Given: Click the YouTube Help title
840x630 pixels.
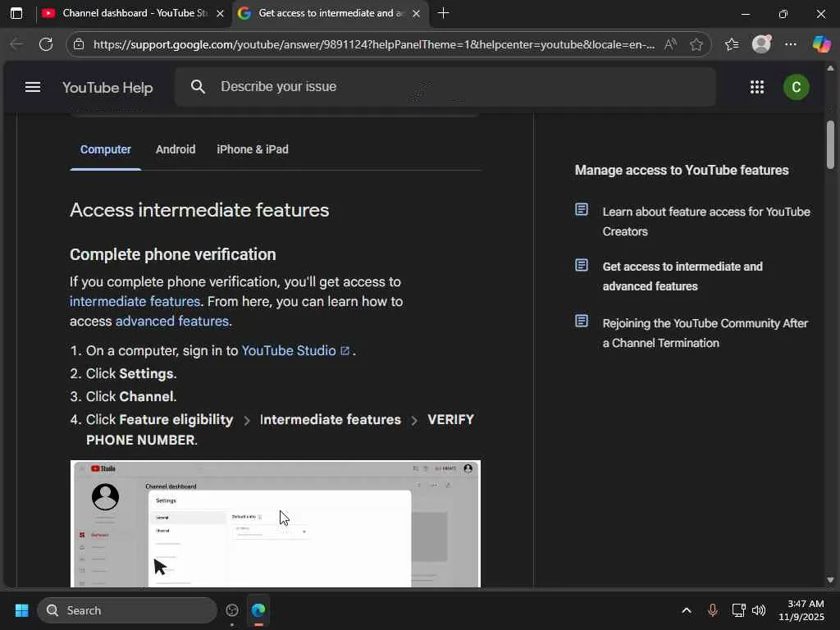Looking at the screenshot, I should 107,87.
